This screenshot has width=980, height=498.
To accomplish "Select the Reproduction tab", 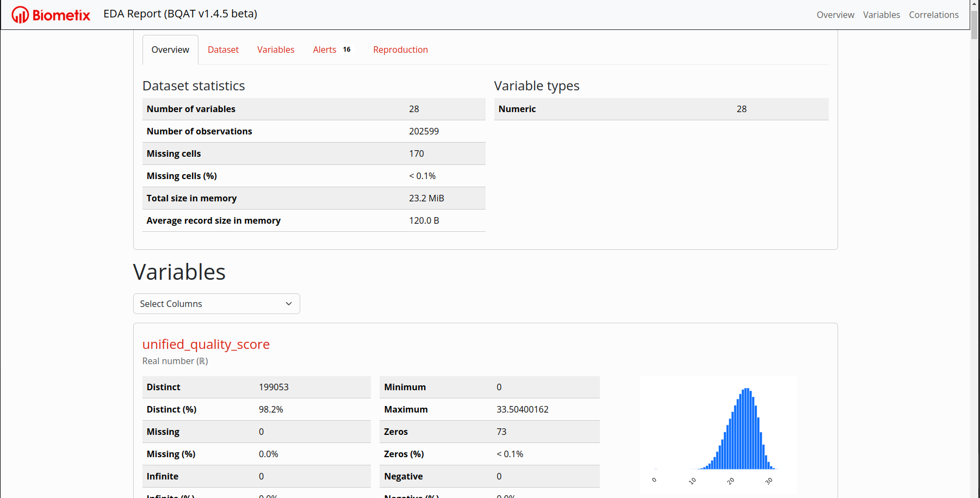I will (x=400, y=50).
